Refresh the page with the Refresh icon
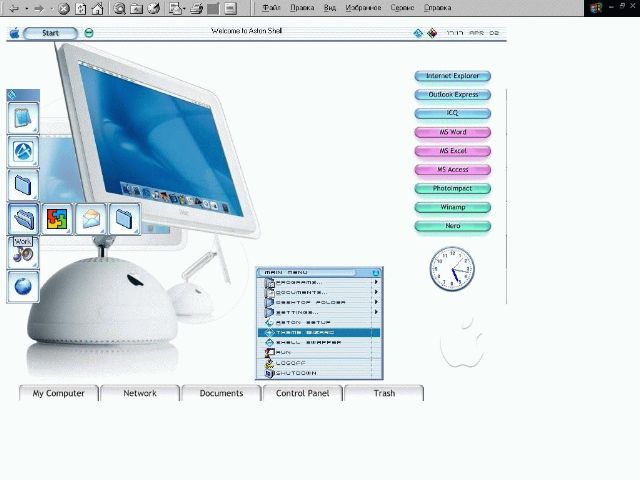 click(81, 9)
